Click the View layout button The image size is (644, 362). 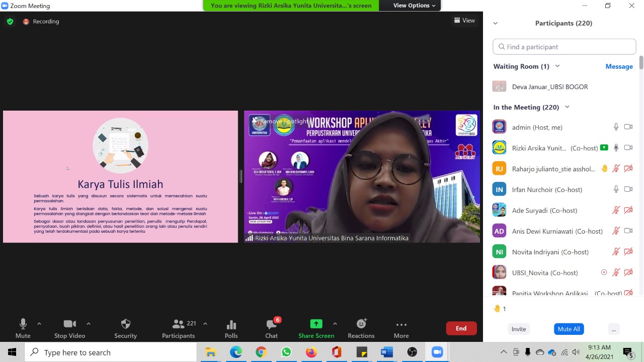[464, 21]
